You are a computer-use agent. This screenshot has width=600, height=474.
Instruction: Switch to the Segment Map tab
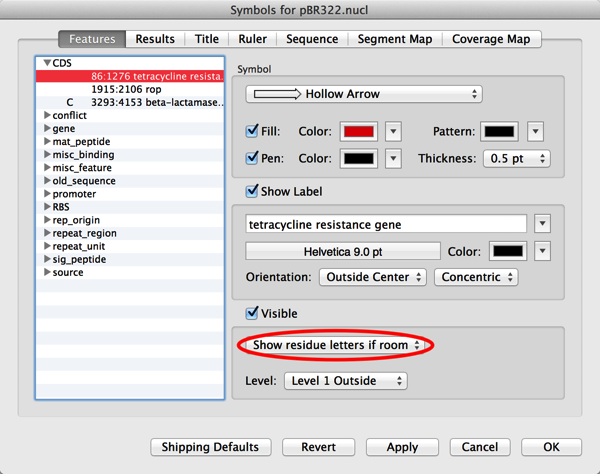396,39
